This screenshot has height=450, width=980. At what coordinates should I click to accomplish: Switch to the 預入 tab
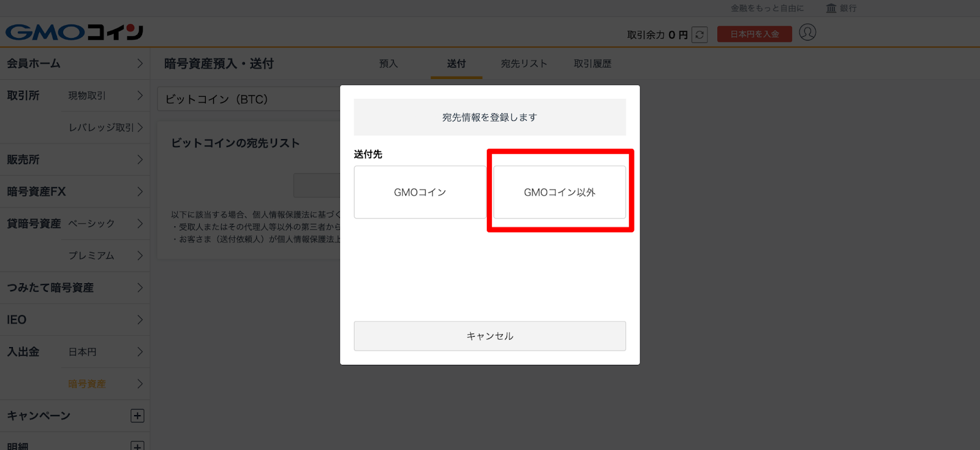click(388, 64)
